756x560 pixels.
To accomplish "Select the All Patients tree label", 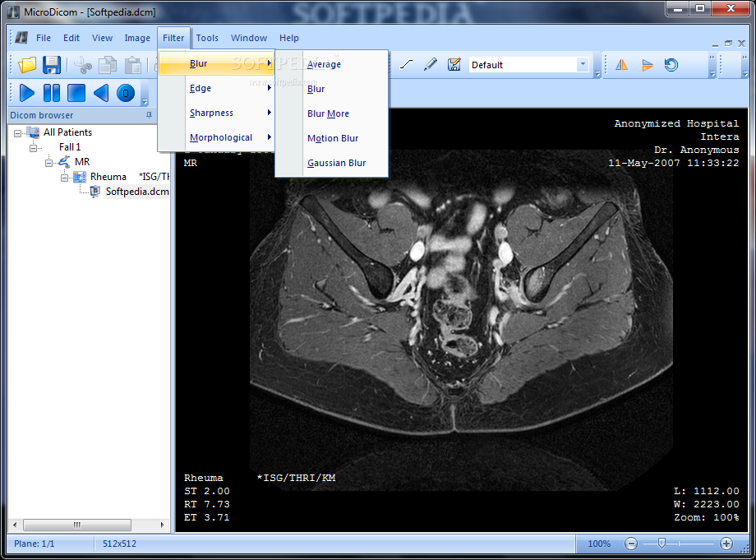I will pos(67,132).
